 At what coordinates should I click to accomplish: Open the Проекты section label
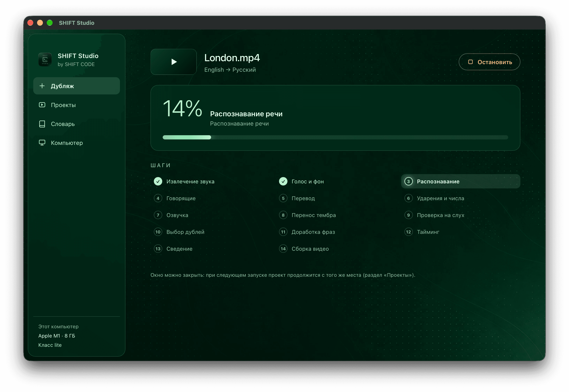point(63,105)
